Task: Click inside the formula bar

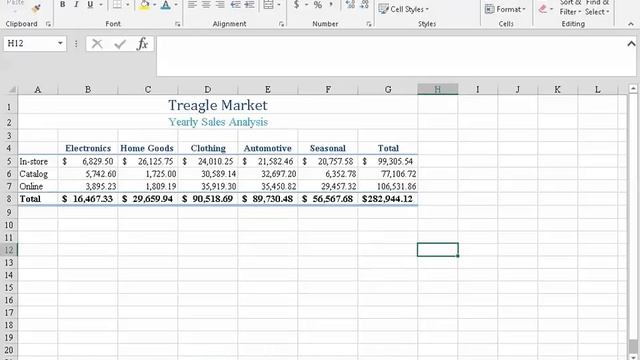Action: tap(391, 56)
